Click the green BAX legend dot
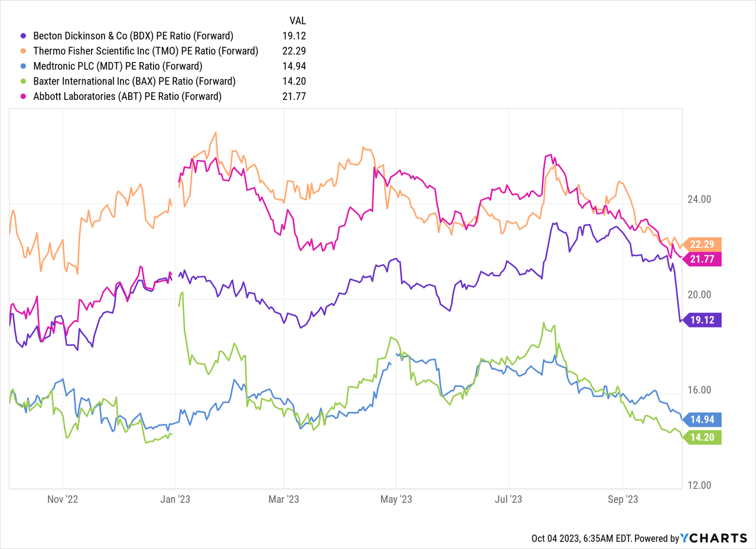 (23, 82)
